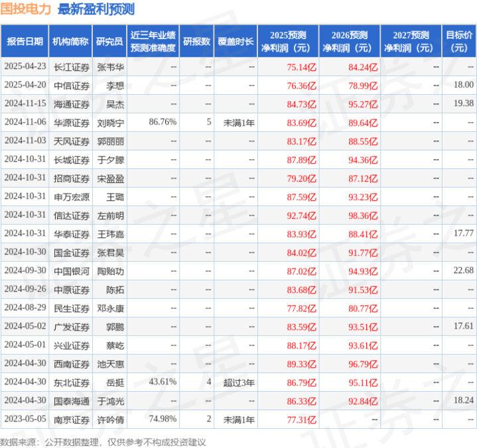Select the 海通证券 institution cell
Image resolution: width=477 pixels, height=448 pixels.
coord(72,104)
